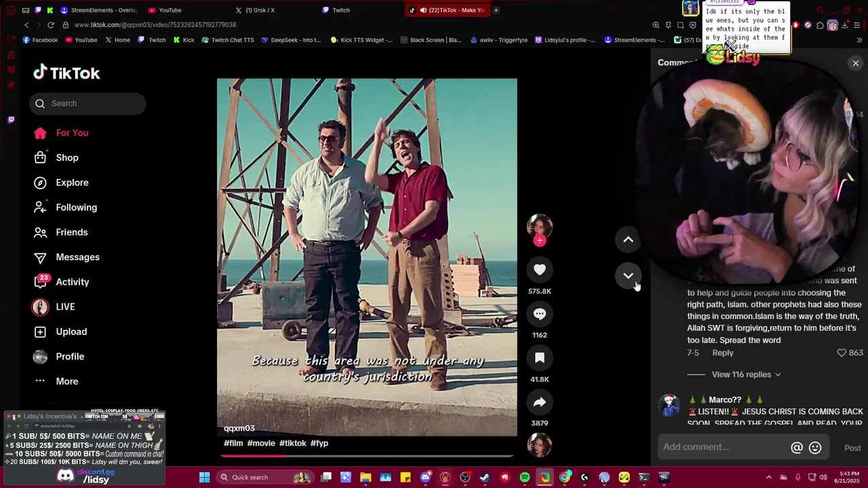Switch to the Twitch browser tab
868x488 pixels.
click(336, 10)
